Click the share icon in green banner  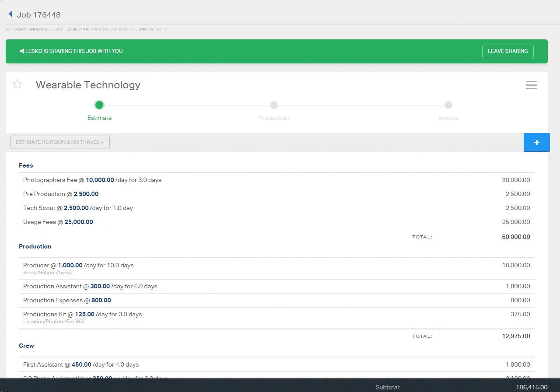(22, 51)
